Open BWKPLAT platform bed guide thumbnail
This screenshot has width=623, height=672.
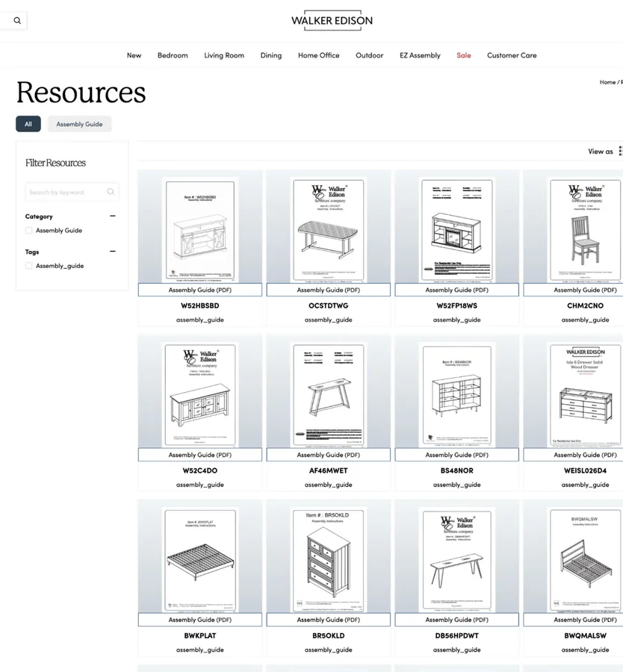click(x=199, y=560)
